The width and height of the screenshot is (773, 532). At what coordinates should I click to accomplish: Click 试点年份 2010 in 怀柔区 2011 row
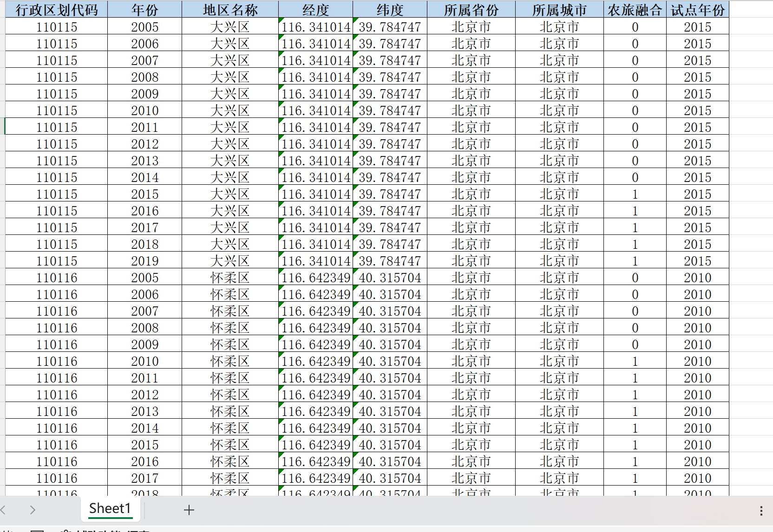point(698,378)
